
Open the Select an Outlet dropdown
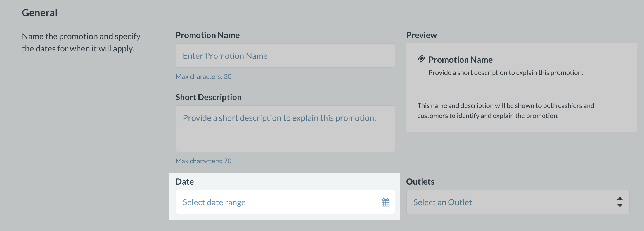click(x=518, y=202)
